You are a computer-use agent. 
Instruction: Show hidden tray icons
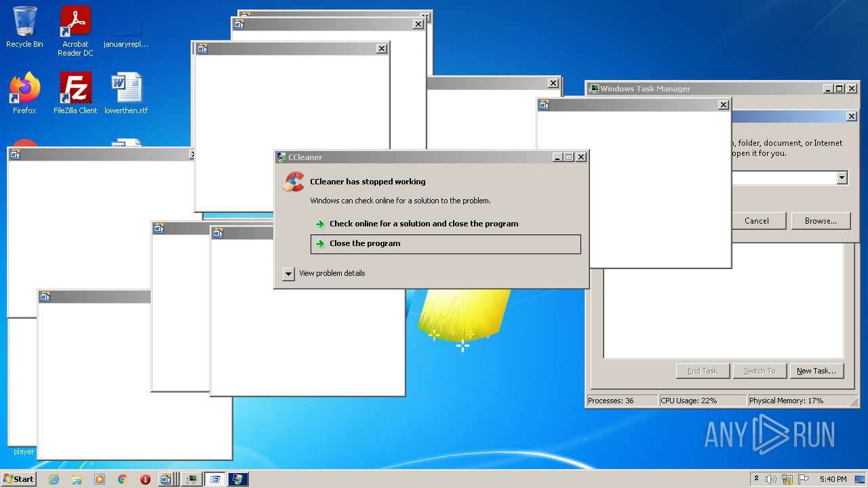pyautogui.click(x=757, y=479)
